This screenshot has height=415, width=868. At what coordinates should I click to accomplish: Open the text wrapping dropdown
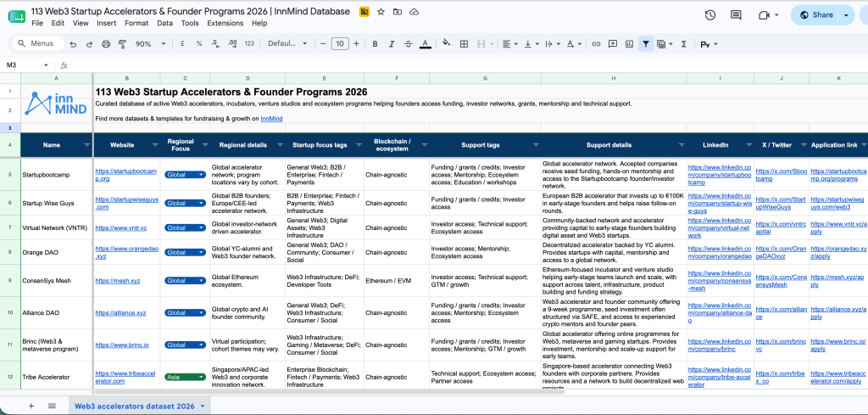click(x=552, y=44)
